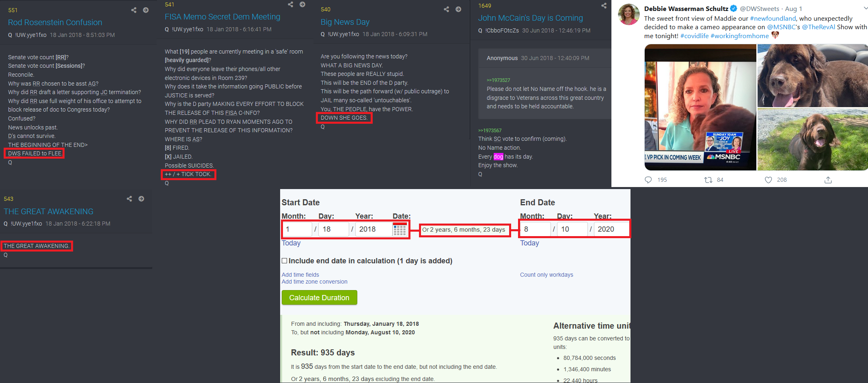Open post 543 with its arrow icon
This screenshot has width=868, height=383.
click(141, 199)
